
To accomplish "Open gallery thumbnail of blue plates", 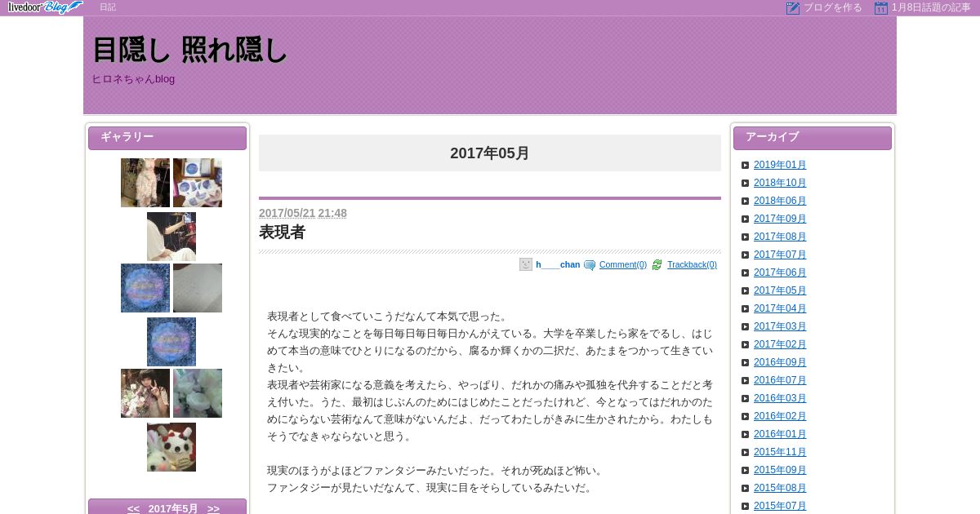I will point(198,183).
